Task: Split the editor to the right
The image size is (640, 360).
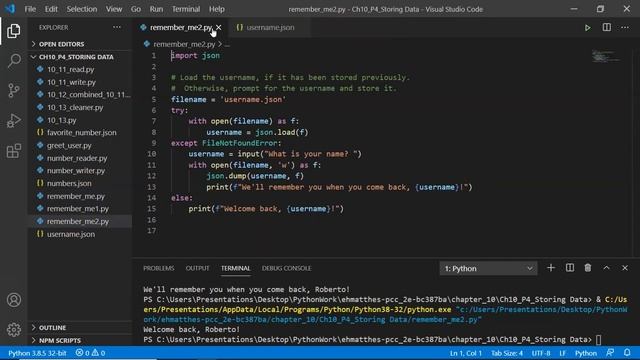Action: click(x=607, y=27)
